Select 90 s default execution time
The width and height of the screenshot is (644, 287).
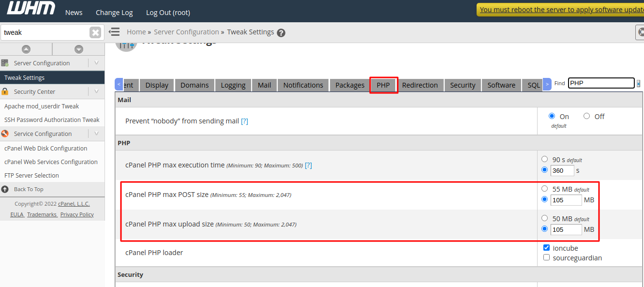coord(545,159)
